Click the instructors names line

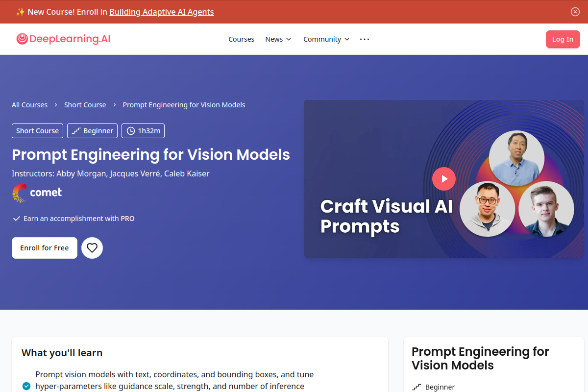(111, 173)
